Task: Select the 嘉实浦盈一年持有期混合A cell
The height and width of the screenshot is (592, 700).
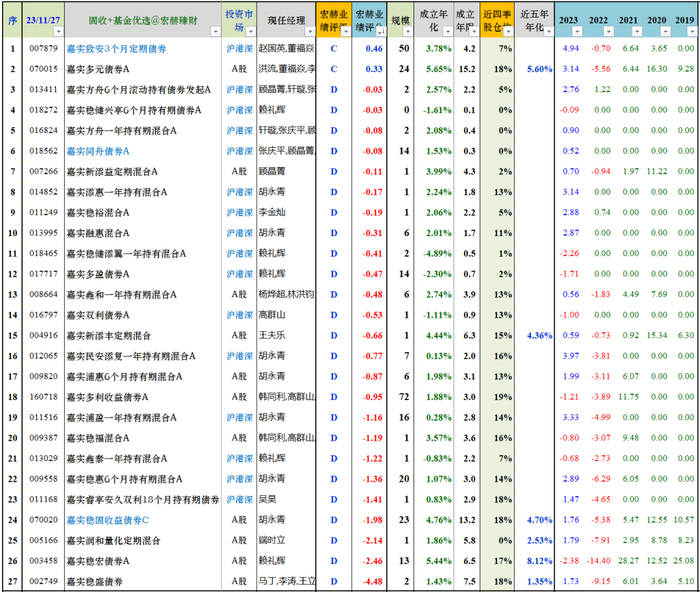Action: click(x=143, y=418)
